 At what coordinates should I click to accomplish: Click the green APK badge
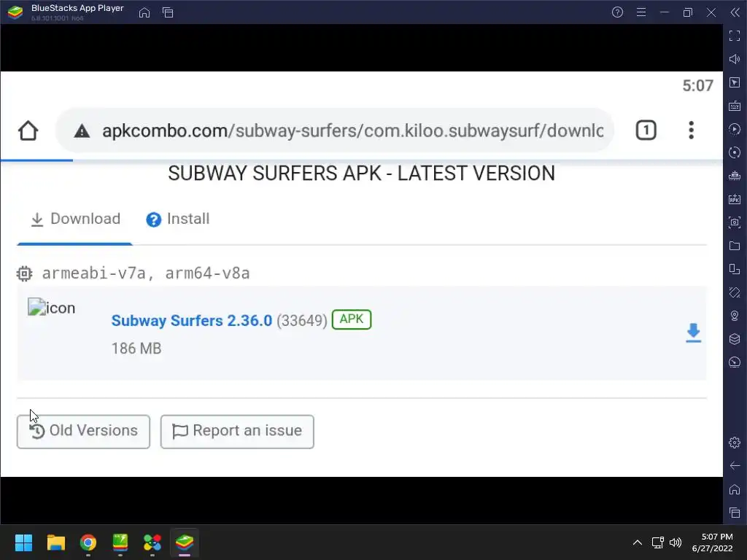[352, 319]
